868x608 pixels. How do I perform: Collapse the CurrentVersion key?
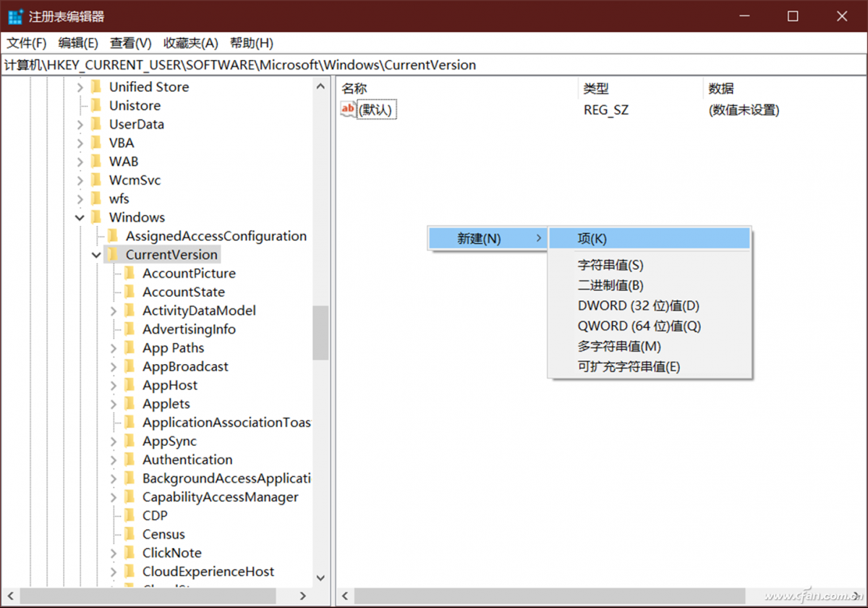pyautogui.click(x=96, y=255)
